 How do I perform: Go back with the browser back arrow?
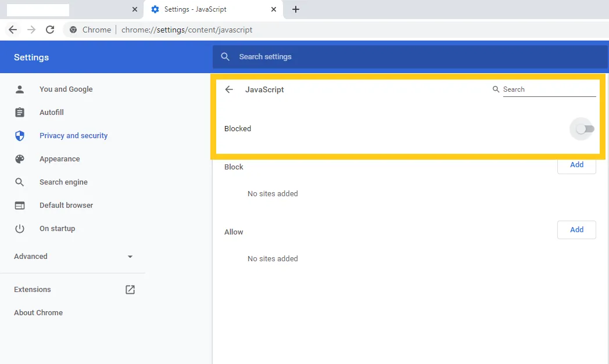[x=13, y=30]
